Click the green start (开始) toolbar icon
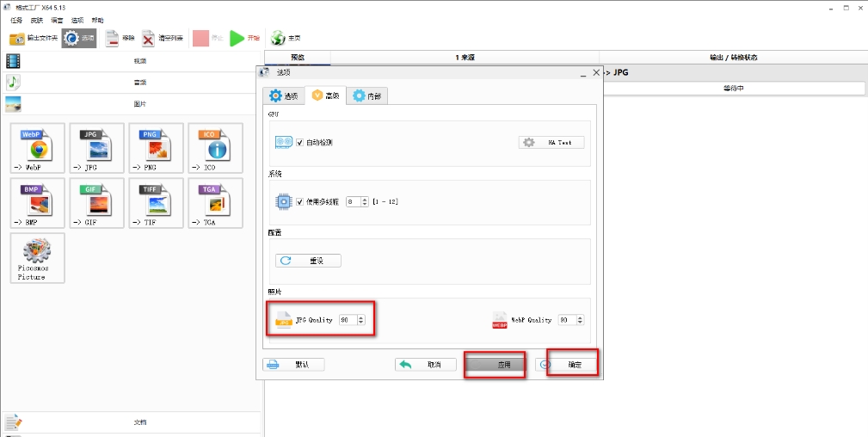This screenshot has height=437, width=868. point(238,38)
